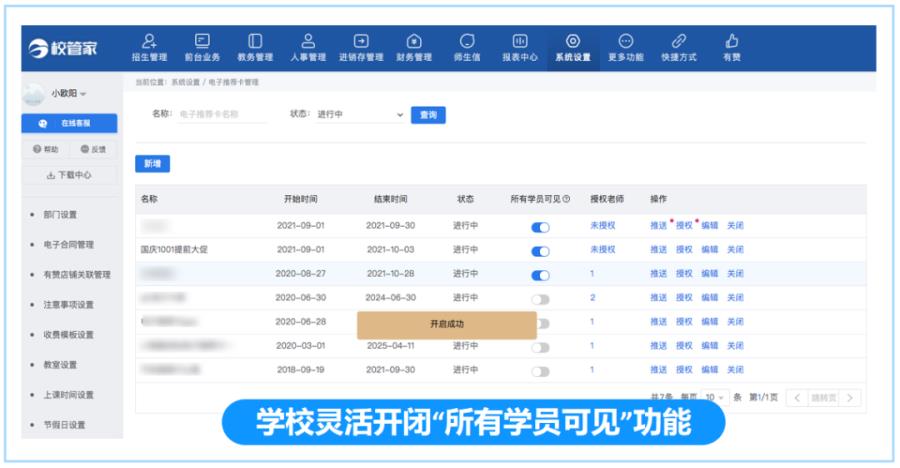Click 推送 for row starting 2020-06-28

(658, 322)
